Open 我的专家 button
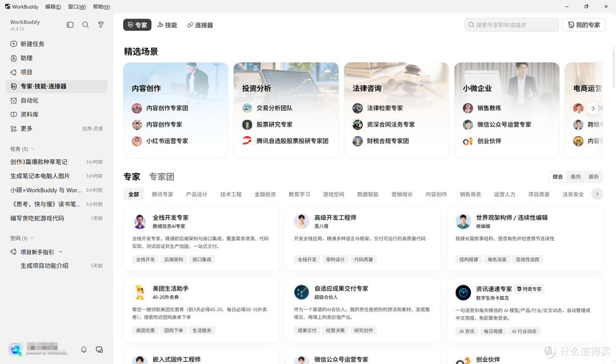Viewport: 616px width, 364px height. [x=584, y=24]
